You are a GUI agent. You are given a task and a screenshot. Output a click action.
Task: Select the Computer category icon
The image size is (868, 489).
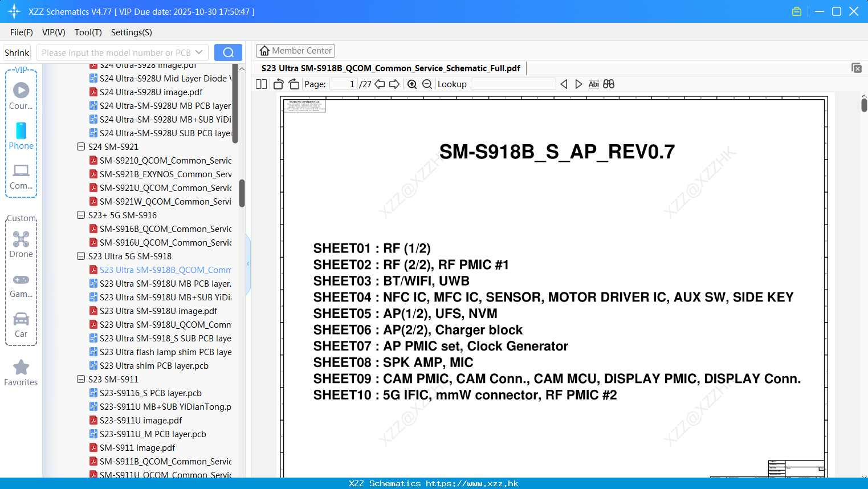pos(21,176)
